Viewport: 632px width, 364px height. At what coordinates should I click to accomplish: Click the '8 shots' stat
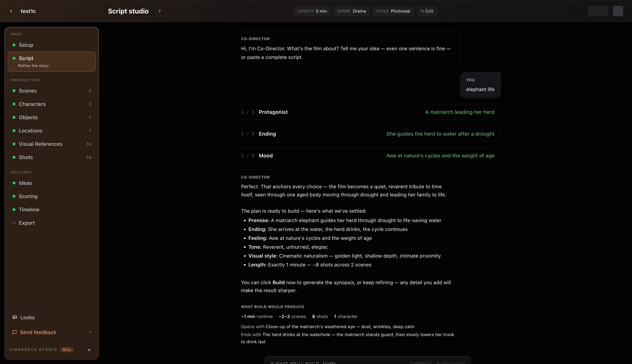(x=320, y=317)
